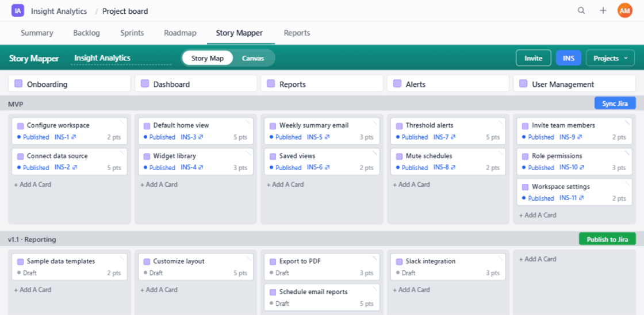
Task: Click the Invite button
Action: 534,58
